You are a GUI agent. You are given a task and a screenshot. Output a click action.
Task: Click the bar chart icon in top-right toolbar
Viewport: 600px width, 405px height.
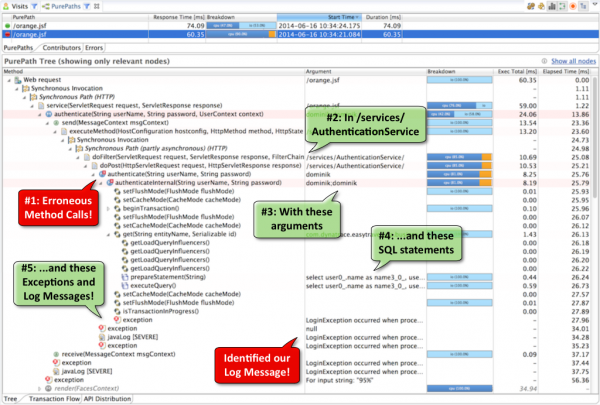click(x=552, y=6)
